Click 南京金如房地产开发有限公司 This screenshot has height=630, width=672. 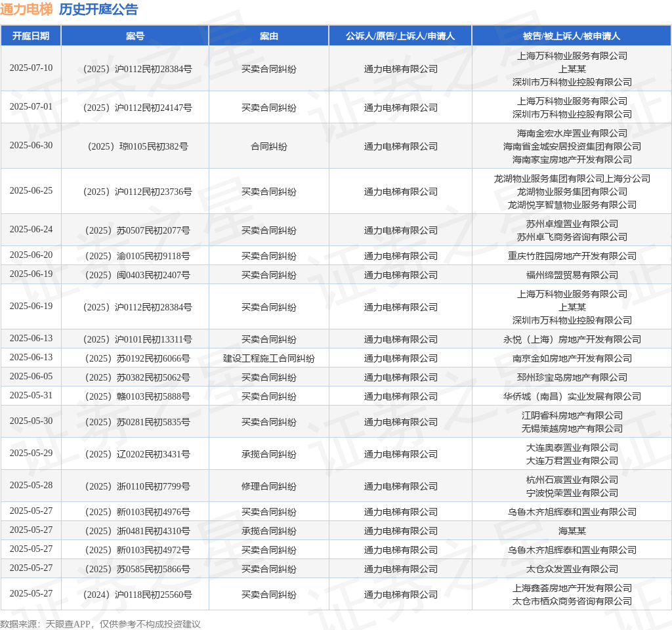pyautogui.click(x=572, y=358)
